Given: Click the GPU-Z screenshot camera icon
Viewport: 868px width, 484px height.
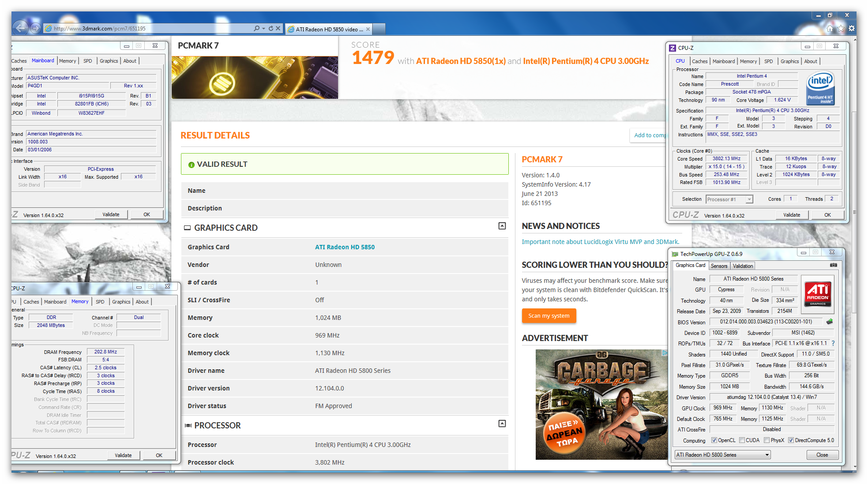Looking at the screenshot, I should tap(833, 265).
